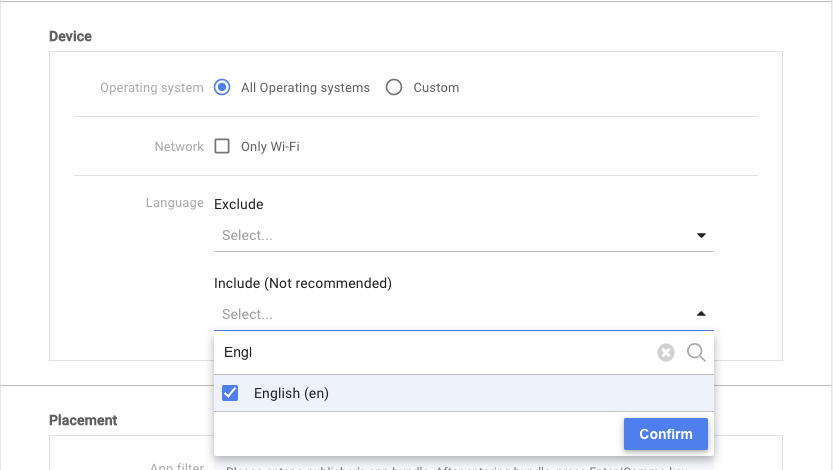Open the Exclude language Select field
Viewport: 833px width, 470px height.
click(x=450, y=236)
